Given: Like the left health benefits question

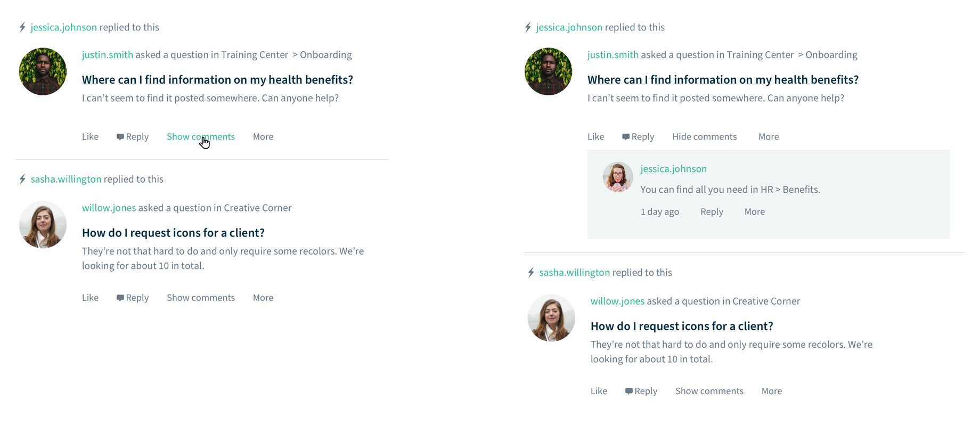Looking at the screenshot, I should pyautogui.click(x=90, y=136).
